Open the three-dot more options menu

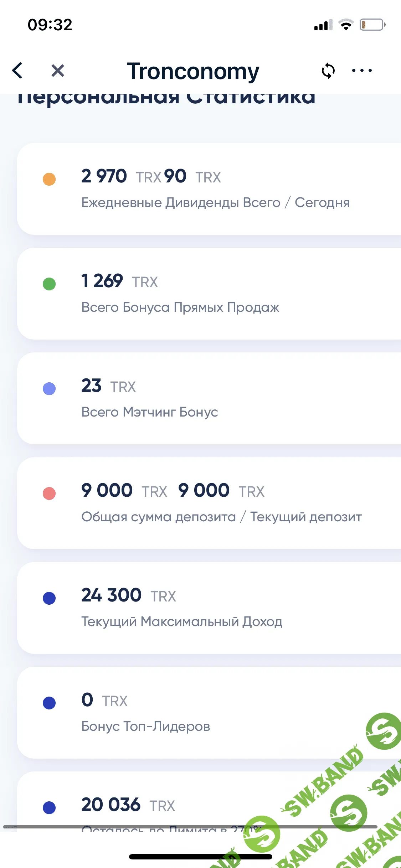pyautogui.click(x=361, y=71)
